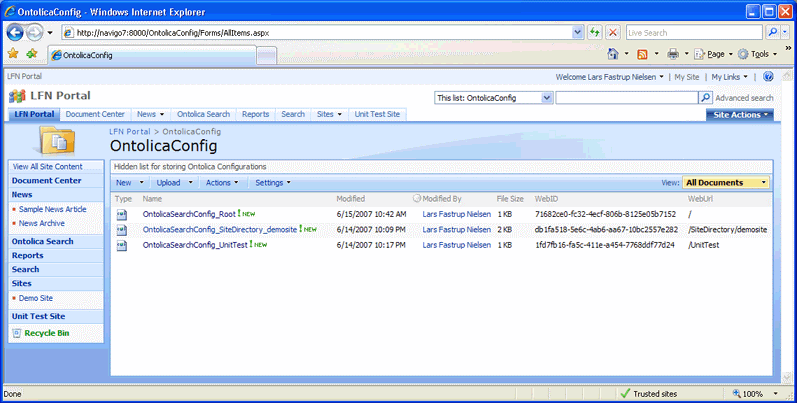This screenshot has height=403, width=797.
Task: Click the Recycle Bin icon
Action: 16,333
